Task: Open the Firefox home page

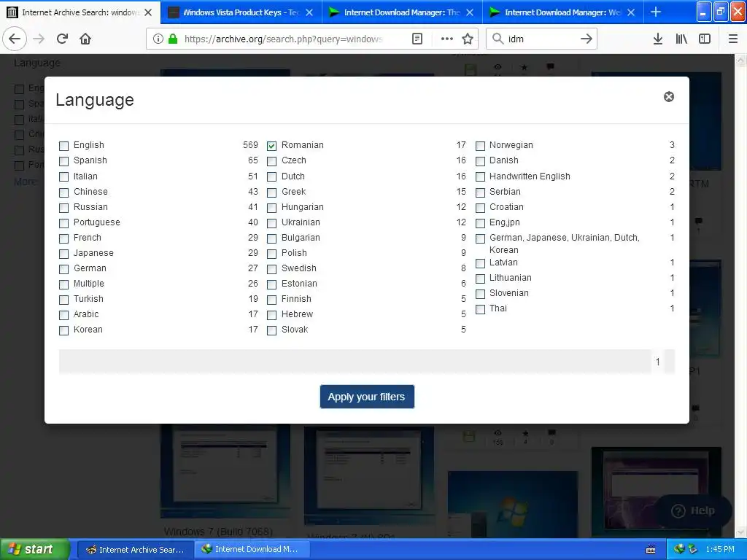Action: [85, 39]
